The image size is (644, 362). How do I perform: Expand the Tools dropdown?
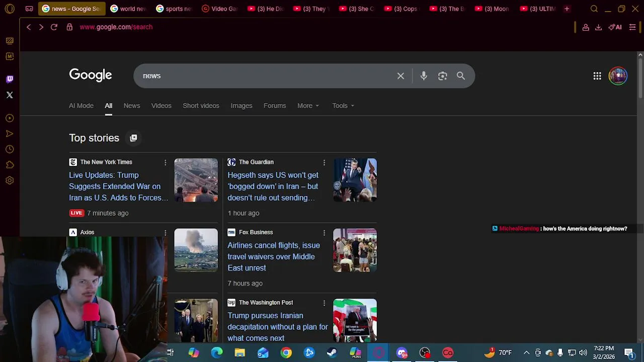coord(343,106)
